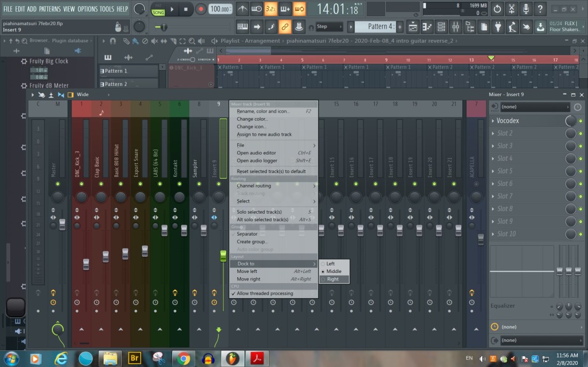Click the microphone one-click recording icon
588x367 pixels.
(x=526, y=9)
